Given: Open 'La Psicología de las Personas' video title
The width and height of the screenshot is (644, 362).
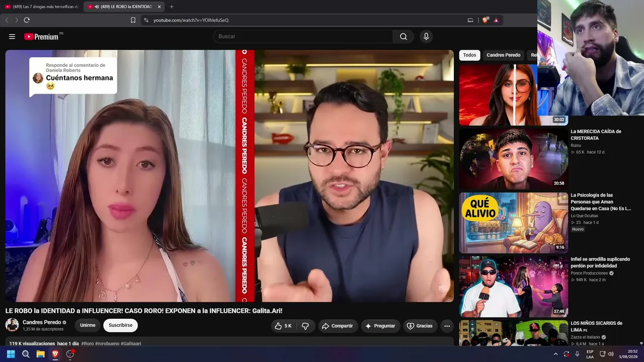Looking at the screenshot, I should click(x=601, y=202).
